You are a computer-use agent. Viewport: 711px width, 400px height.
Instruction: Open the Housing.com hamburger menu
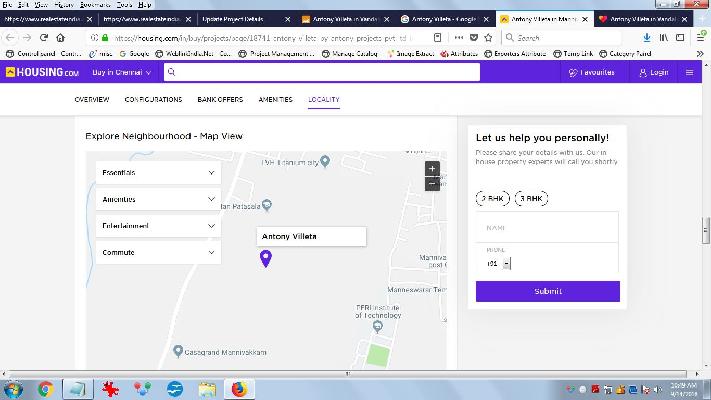[689, 73]
